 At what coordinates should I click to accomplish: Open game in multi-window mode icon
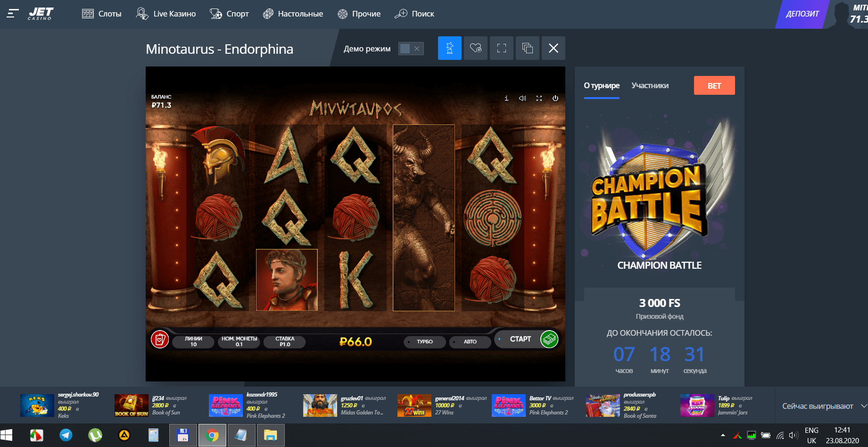(x=527, y=48)
